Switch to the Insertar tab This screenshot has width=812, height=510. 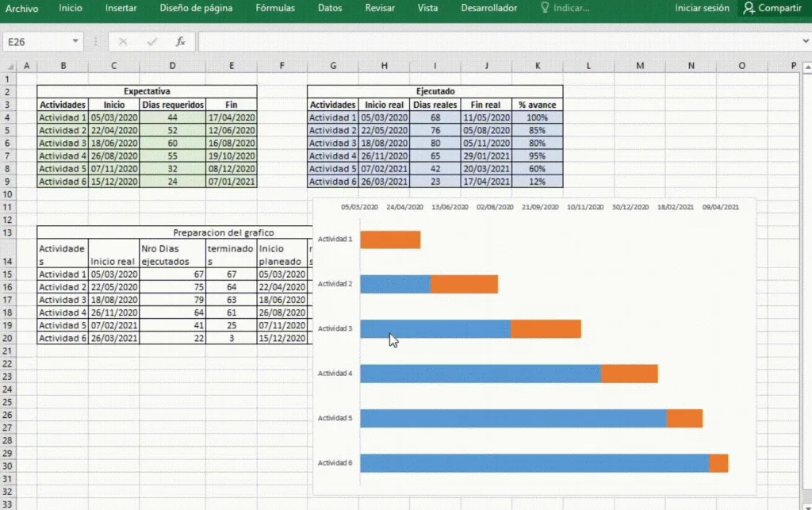[x=121, y=8]
